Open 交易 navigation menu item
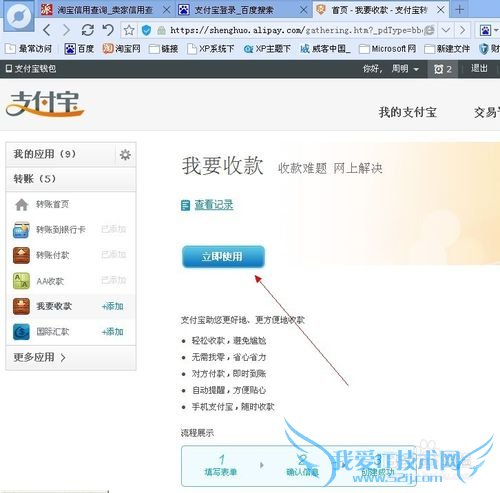The height and width of the screenshot is (493, 500). 487,112
